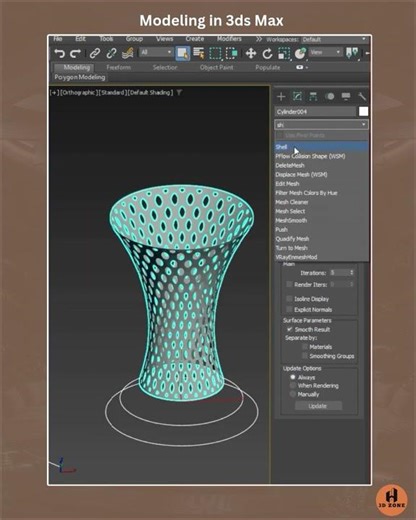Open the Create command panel (plus icon)
Image resolution: width=416 pixels, height=520 pixels.
(281, 96)
